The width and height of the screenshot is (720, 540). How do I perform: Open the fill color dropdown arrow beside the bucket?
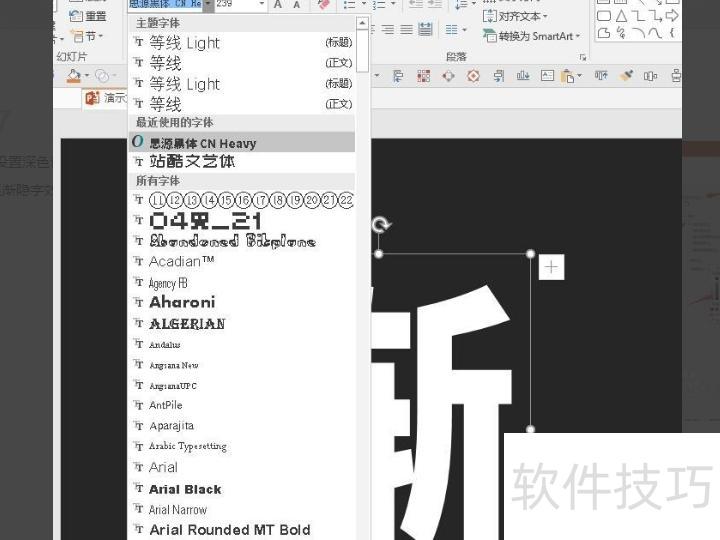pos(86,76)
